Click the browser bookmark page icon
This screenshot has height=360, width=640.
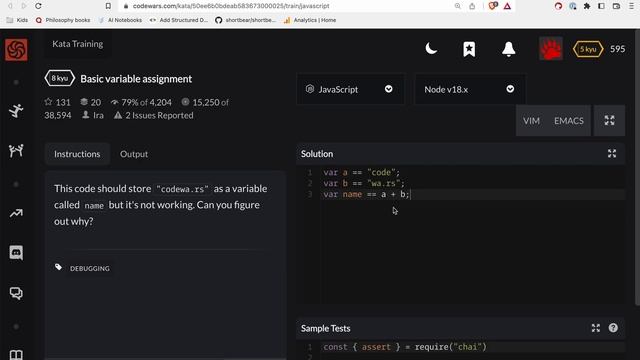108,6
